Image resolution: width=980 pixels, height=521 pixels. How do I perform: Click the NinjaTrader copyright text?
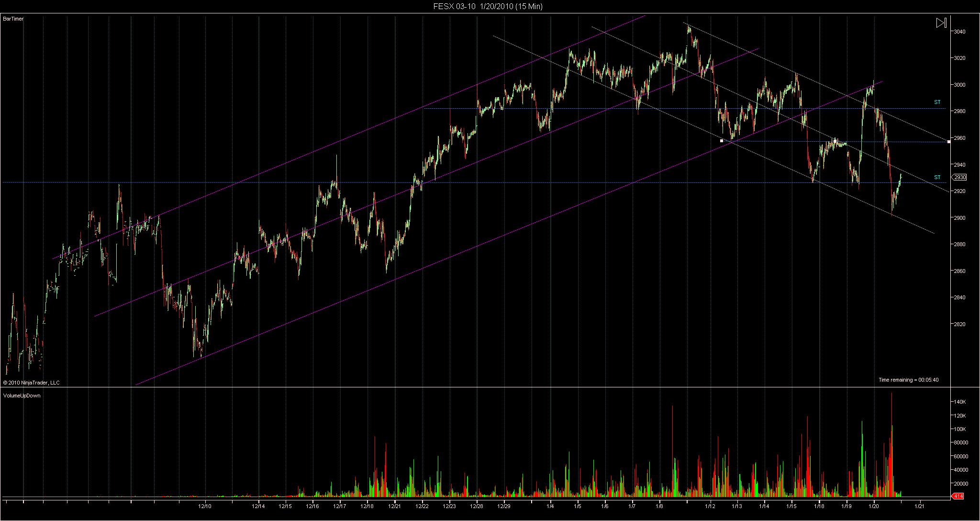coord(31,383)
